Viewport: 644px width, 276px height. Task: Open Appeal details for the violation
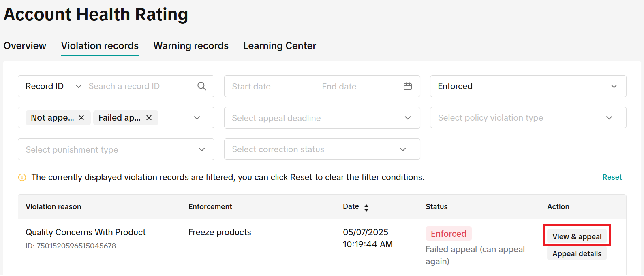click(x=577, y=254)
